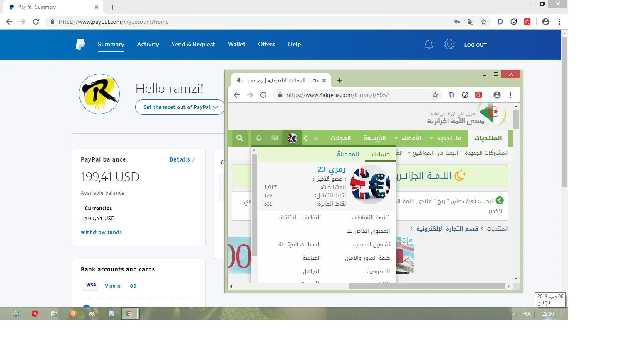Click the PayPal notifications bell icon
This screenshot has height=348, width=644.
429,44
